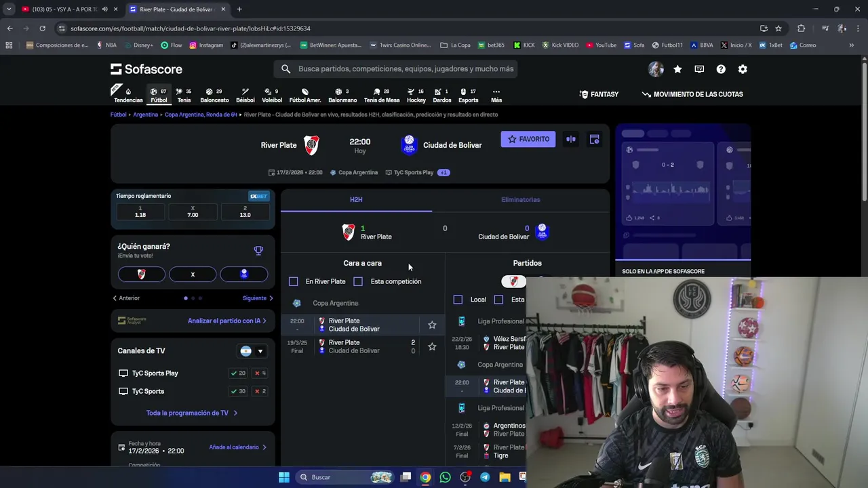Select the Balonmano sport icon

342,95
